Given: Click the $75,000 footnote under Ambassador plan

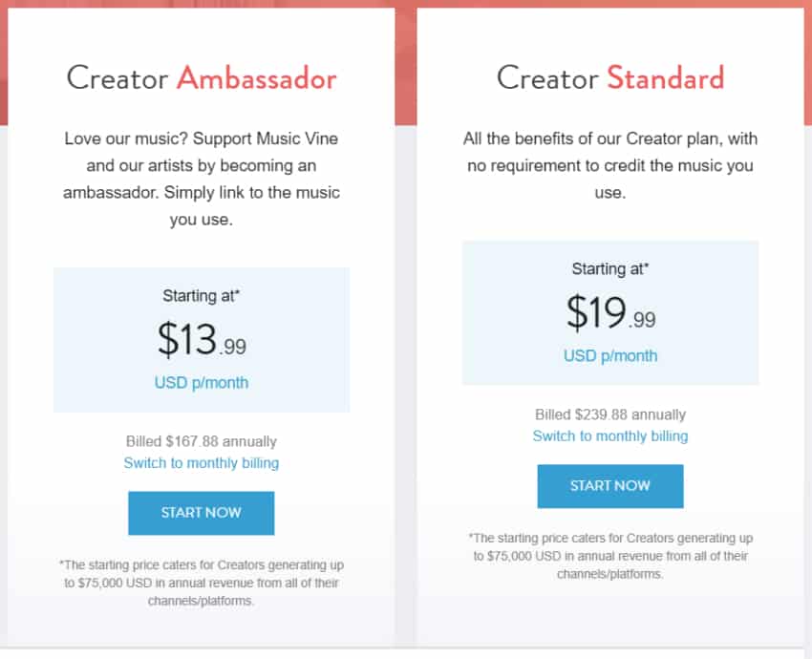Looking at the screenshot, I should pos(202,583).
